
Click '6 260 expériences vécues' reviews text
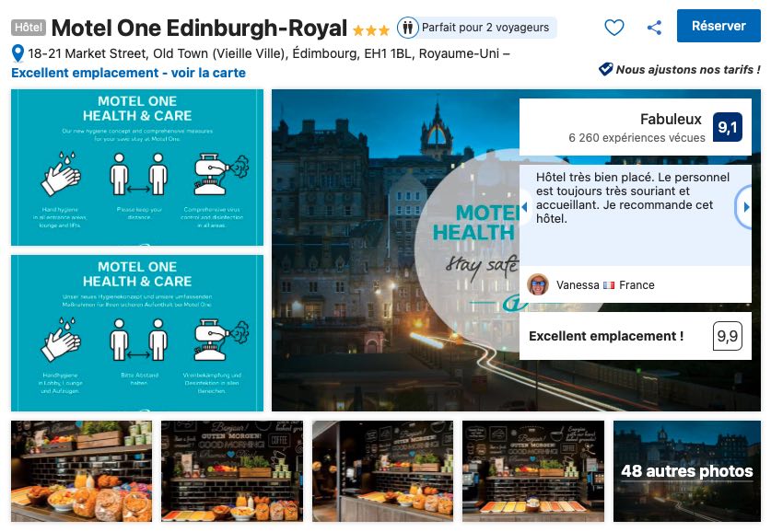pyautogui.click(x=637, y=138)
